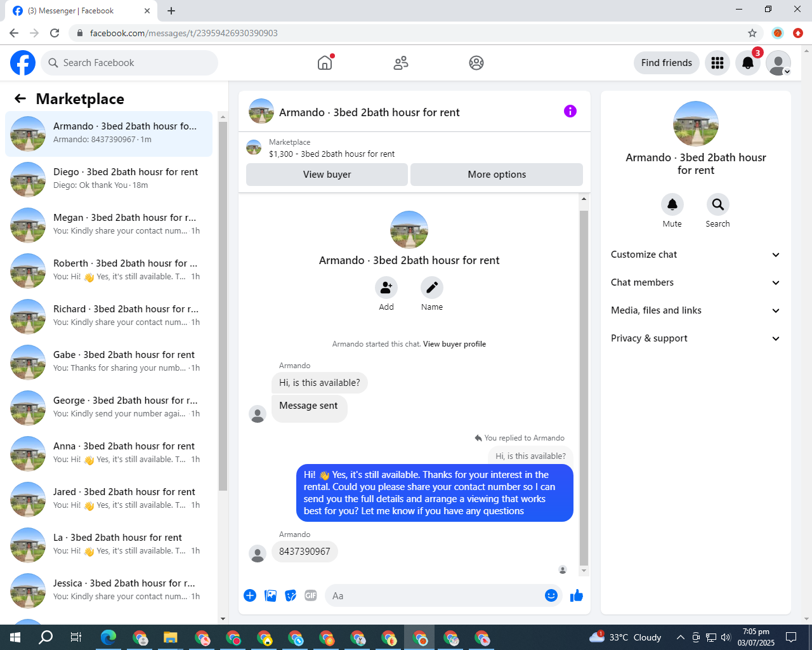Image resolution: width=812 pixels, height=650 pixels.
Task: Open Windows Start menu
Action: coord(15,637)
